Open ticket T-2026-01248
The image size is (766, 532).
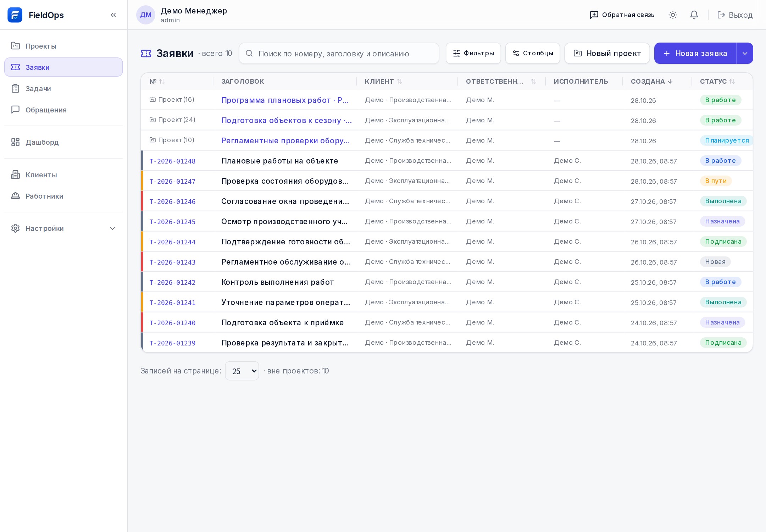click(172, 161)
